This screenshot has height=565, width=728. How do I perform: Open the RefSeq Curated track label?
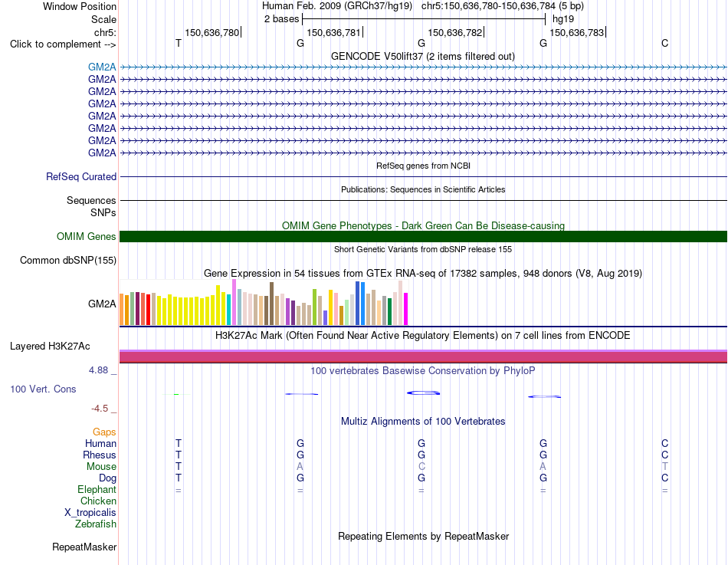tap(80, 176)
